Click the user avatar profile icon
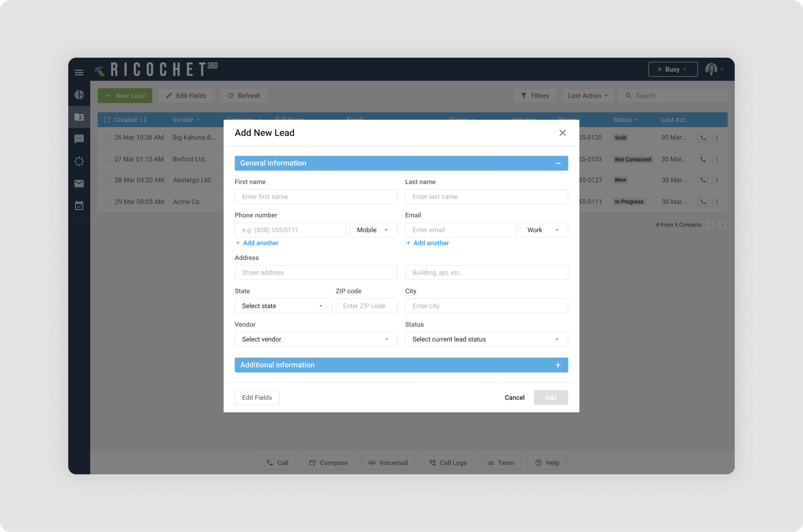The width and height of the screenshot is (803, 532). click(x=711, y=69)
